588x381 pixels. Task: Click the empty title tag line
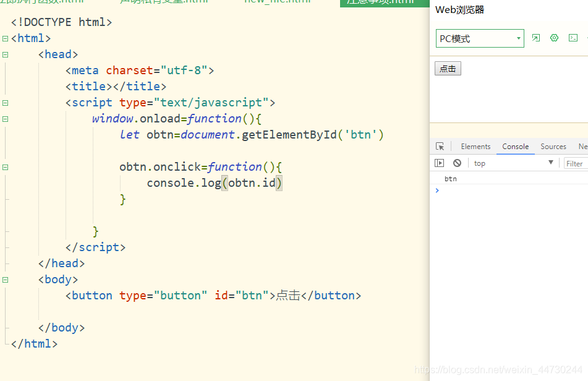tap(116, 87)
